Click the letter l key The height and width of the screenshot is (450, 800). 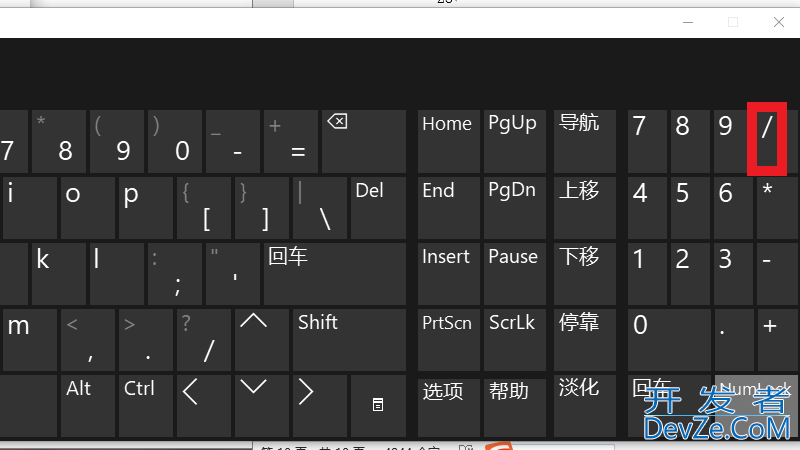tap(117, 274)
